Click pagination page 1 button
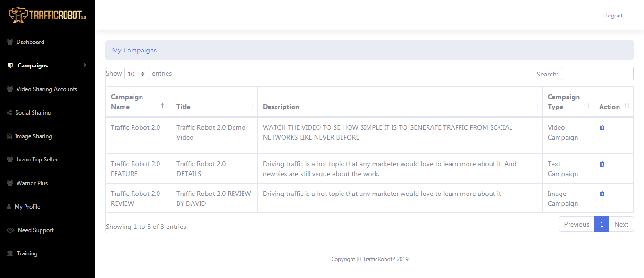Image resolution: width=644 pixels, height=278 pixels. (602, 224)
